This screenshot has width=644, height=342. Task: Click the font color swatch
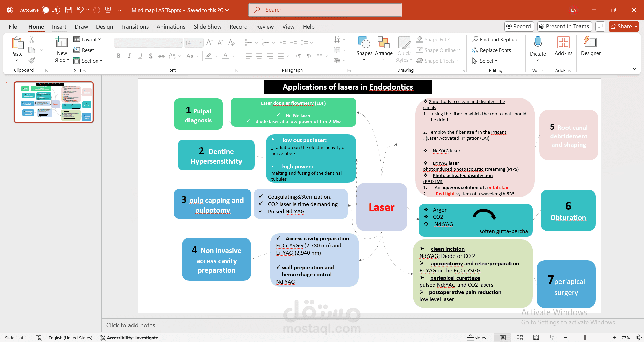[x=225, y=56]
